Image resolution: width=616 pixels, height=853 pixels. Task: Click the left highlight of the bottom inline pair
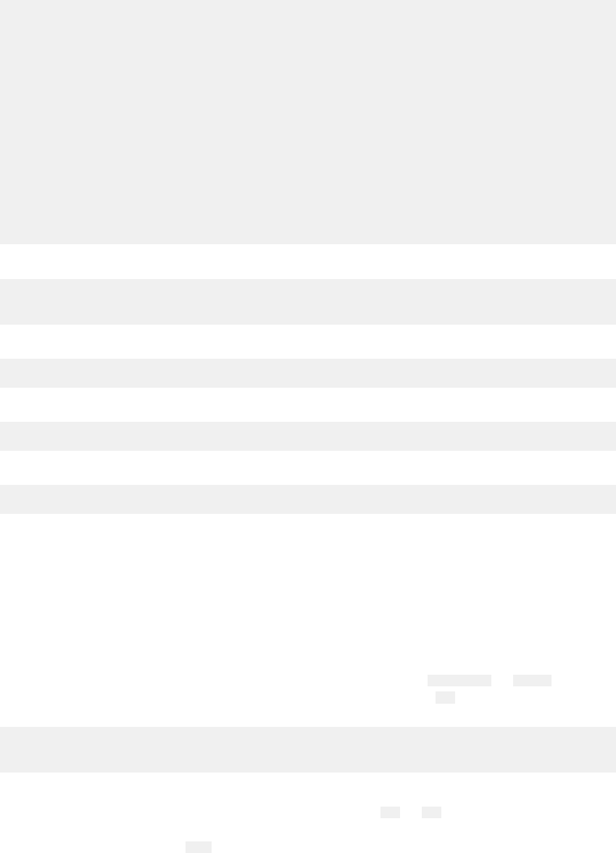pos(390,812)
